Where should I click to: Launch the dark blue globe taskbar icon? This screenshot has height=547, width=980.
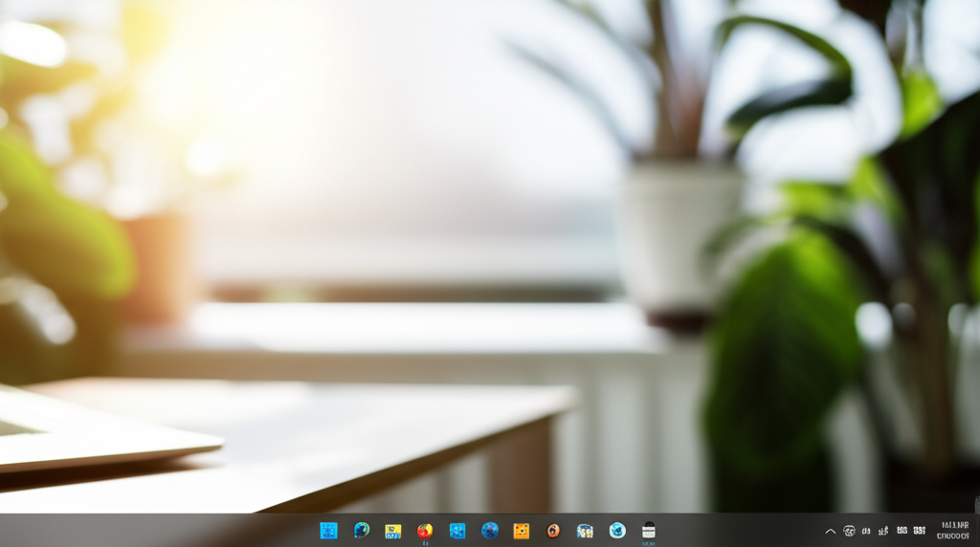(x=490, y=531)
